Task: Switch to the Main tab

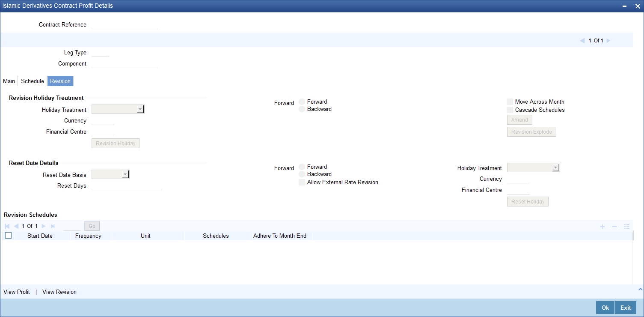Action: (9, 81)
